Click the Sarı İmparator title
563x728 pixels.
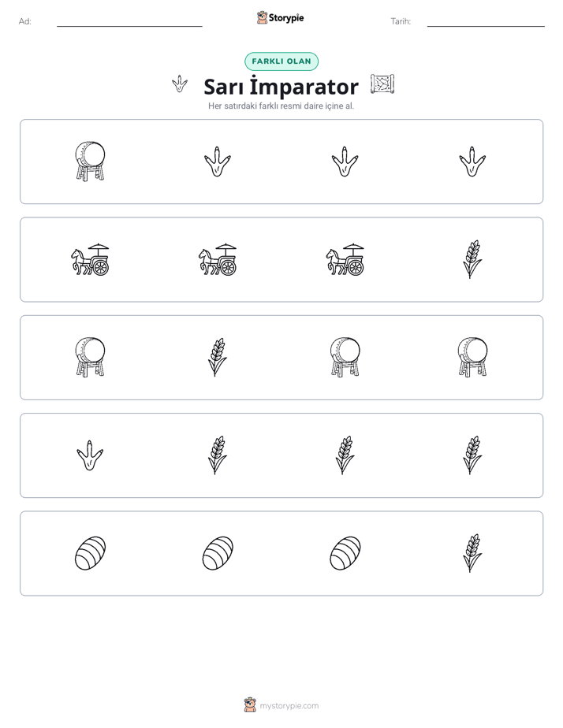coord(281,87)
